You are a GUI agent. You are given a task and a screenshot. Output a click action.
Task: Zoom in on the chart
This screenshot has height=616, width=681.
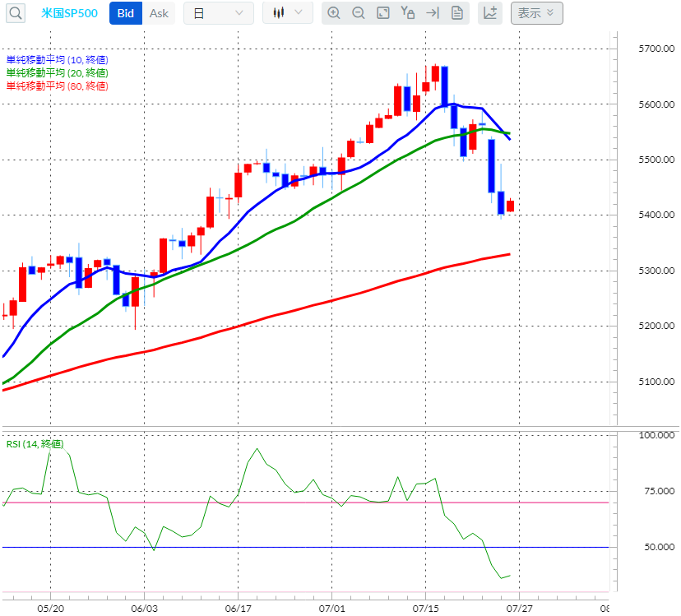click(x=334, y=13)
